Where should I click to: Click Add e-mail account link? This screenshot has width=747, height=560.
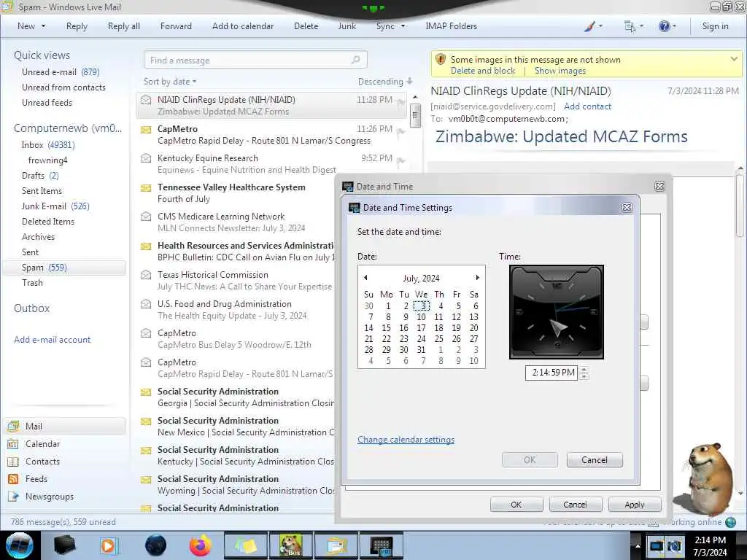click(x=52, y=340)
